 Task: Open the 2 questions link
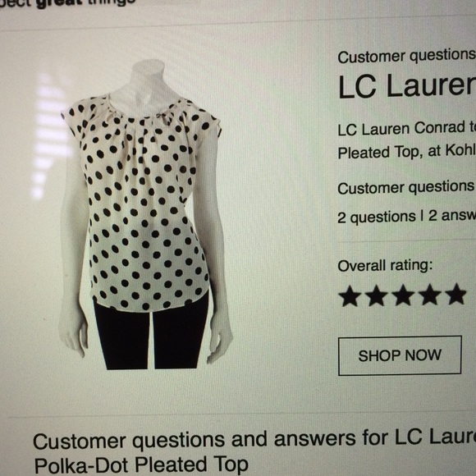[377, 217]
